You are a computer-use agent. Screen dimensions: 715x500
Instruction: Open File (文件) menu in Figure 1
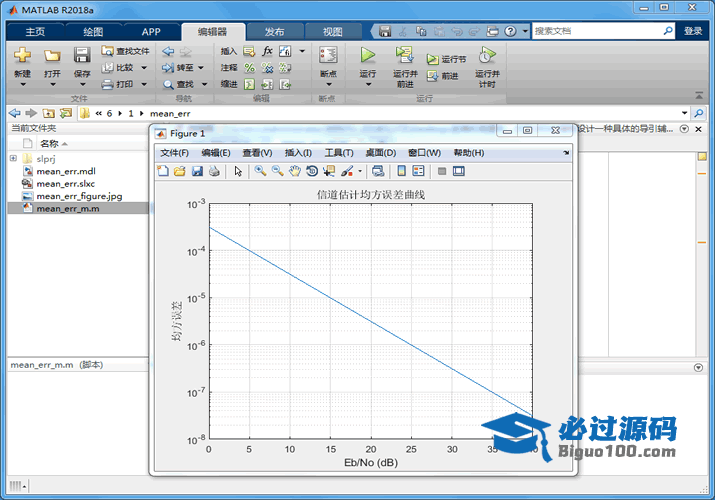[x=174, y=153]
